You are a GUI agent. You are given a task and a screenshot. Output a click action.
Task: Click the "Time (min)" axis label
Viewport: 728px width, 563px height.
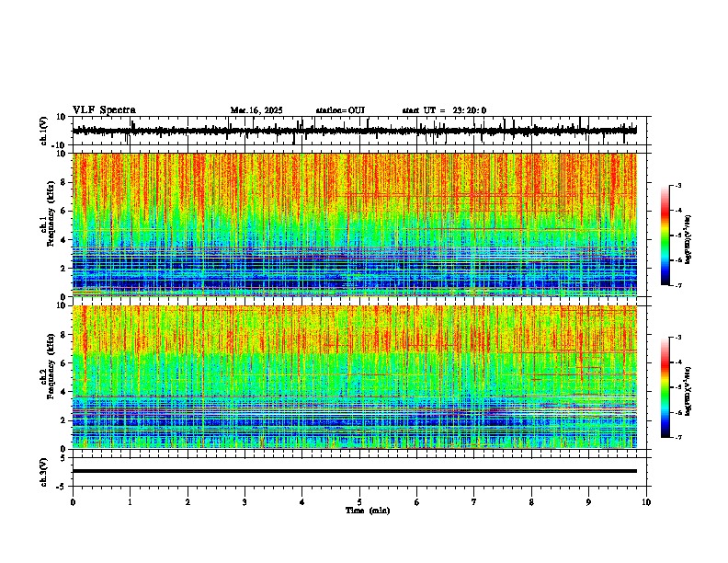(368, 511)
